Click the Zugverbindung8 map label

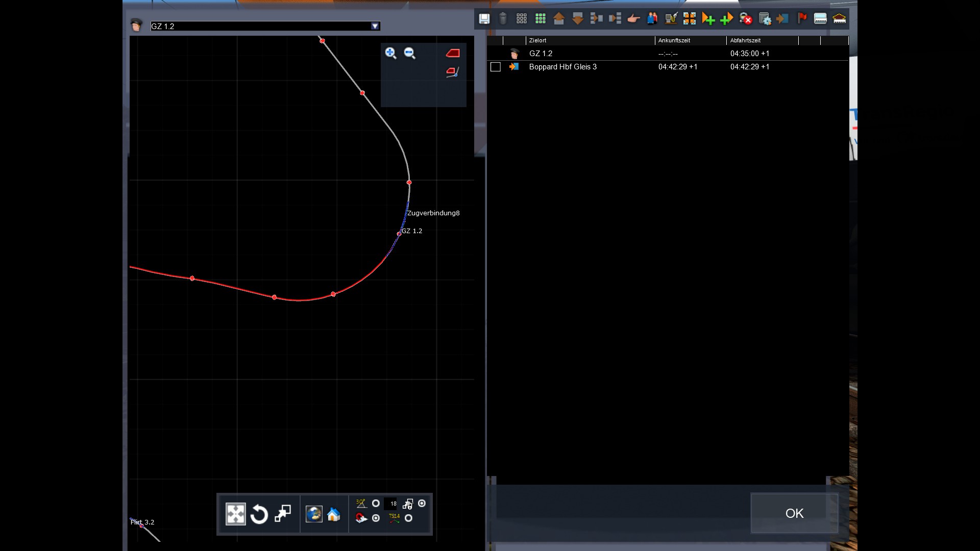click(x=433, y=213)
